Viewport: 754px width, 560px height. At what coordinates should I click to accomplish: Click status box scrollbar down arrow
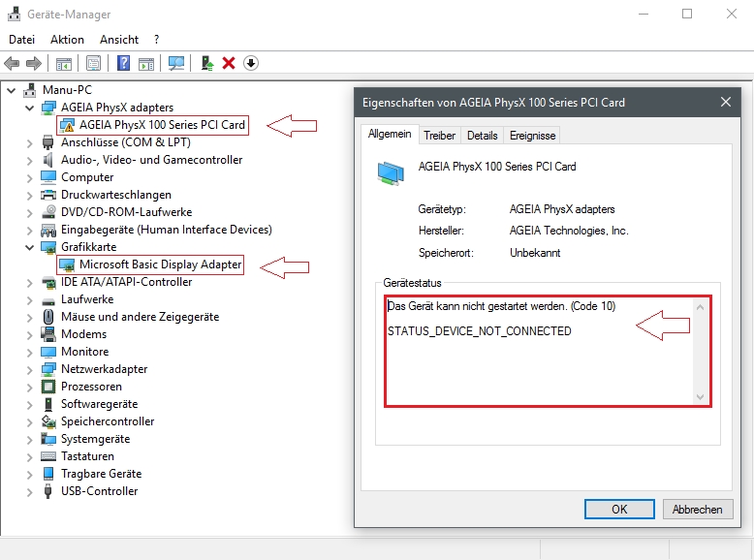pyautogui.click(x=700, y=396)
